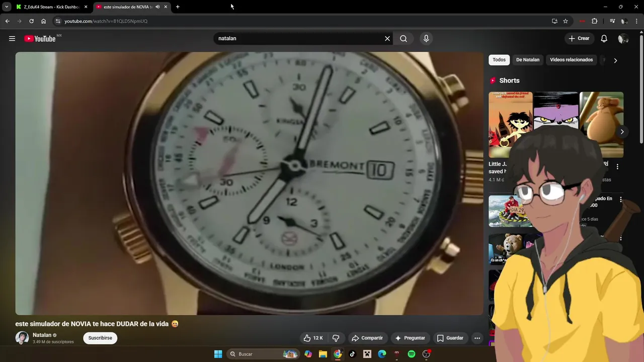Open the Natalan channel name link
Image resolution: width=644 pixels, height=362 pixels.
[42, 335]
